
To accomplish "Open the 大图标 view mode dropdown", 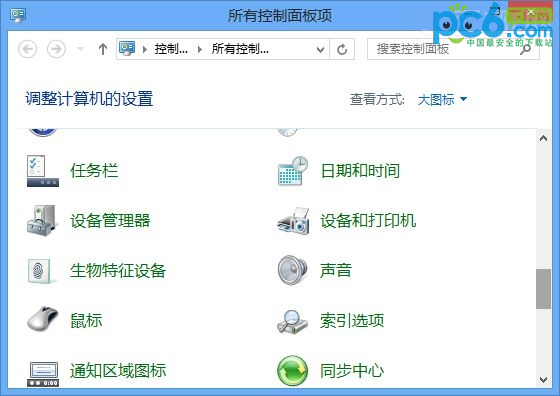I will 442,99.
